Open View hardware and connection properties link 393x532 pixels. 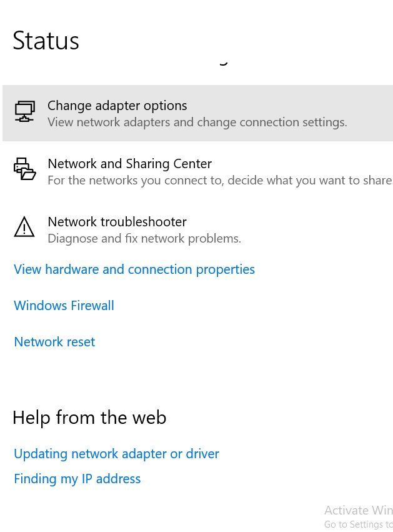click(x=134, y=269)
